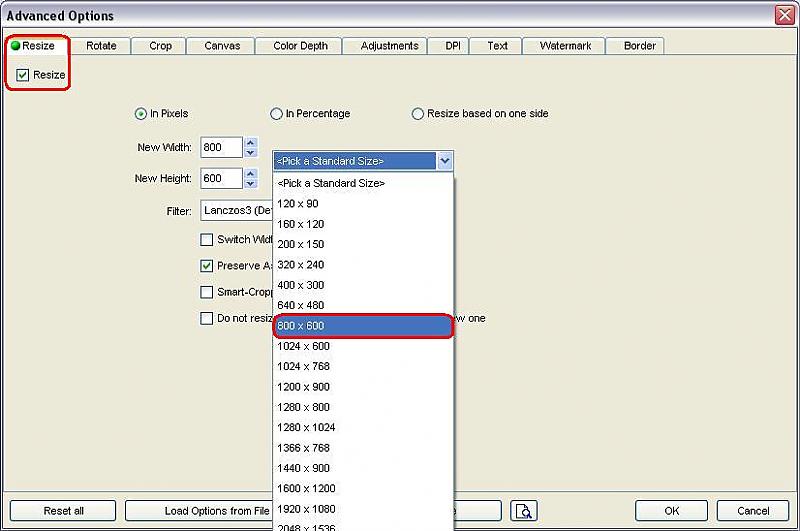Click OK to confirm options
Screen dimensions: 800x531
pos(671,511)
